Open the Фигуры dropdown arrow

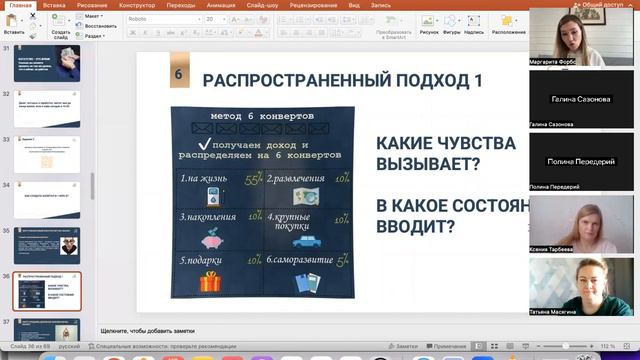pyautogui.click(x=460, y=20)
